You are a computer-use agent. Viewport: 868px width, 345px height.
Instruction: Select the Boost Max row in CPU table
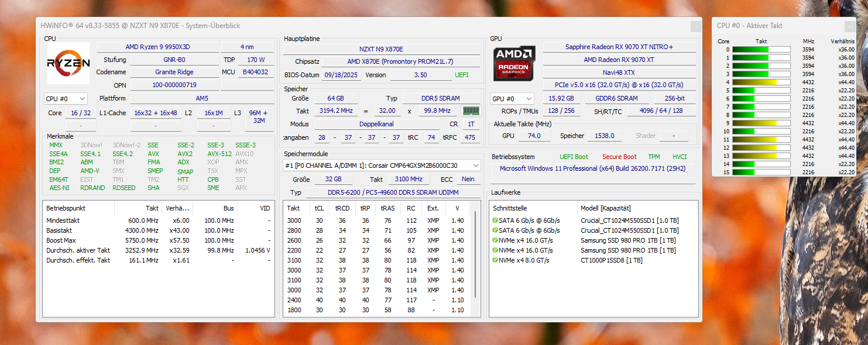tap(159, 240)
